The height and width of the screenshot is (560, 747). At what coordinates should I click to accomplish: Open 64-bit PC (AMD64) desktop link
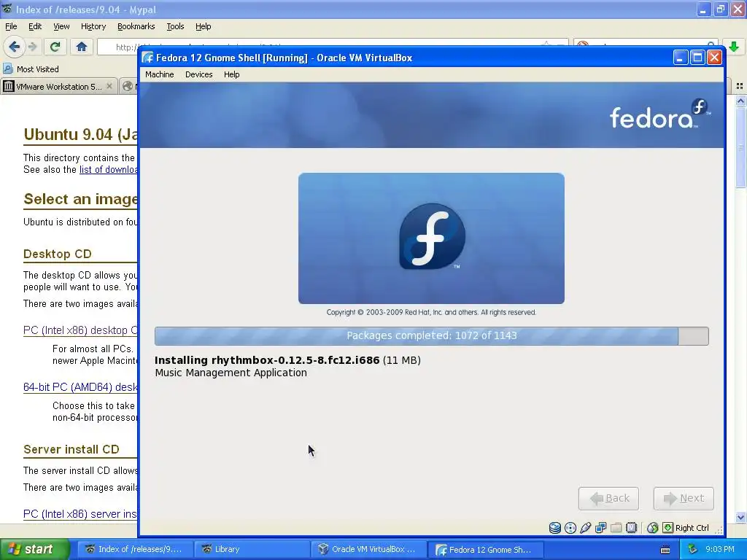point(80,387)
